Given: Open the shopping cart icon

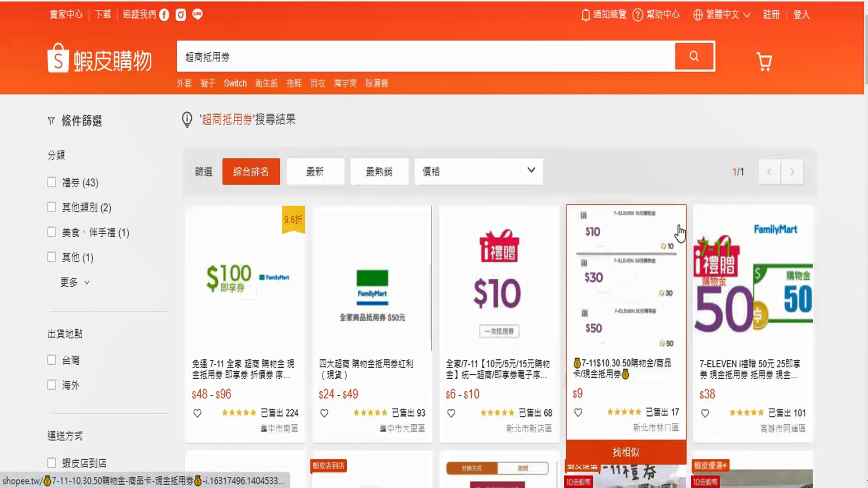Looking at the screenshot, I should coord(764,61).
